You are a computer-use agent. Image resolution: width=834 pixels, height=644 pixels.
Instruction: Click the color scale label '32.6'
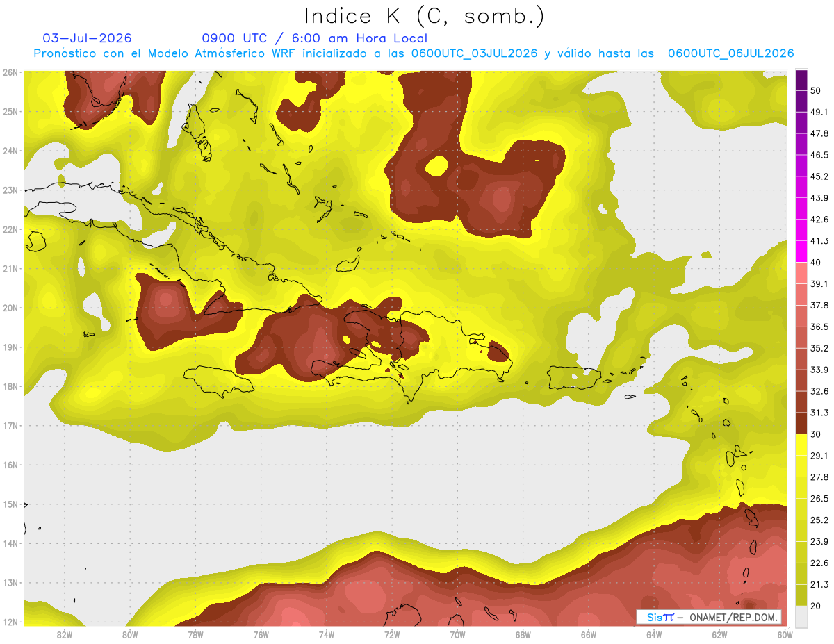819,391
